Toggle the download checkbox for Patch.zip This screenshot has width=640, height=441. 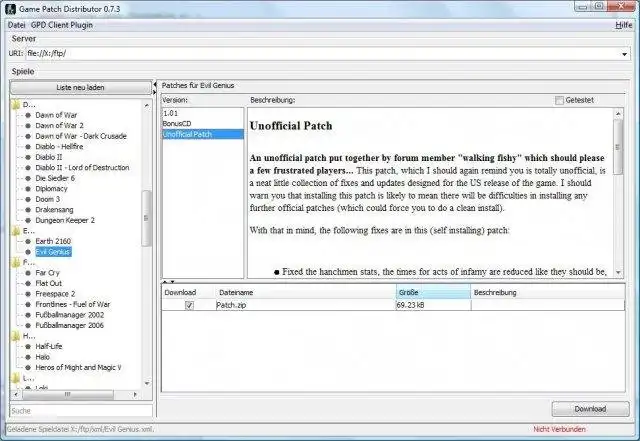[189, 305]
